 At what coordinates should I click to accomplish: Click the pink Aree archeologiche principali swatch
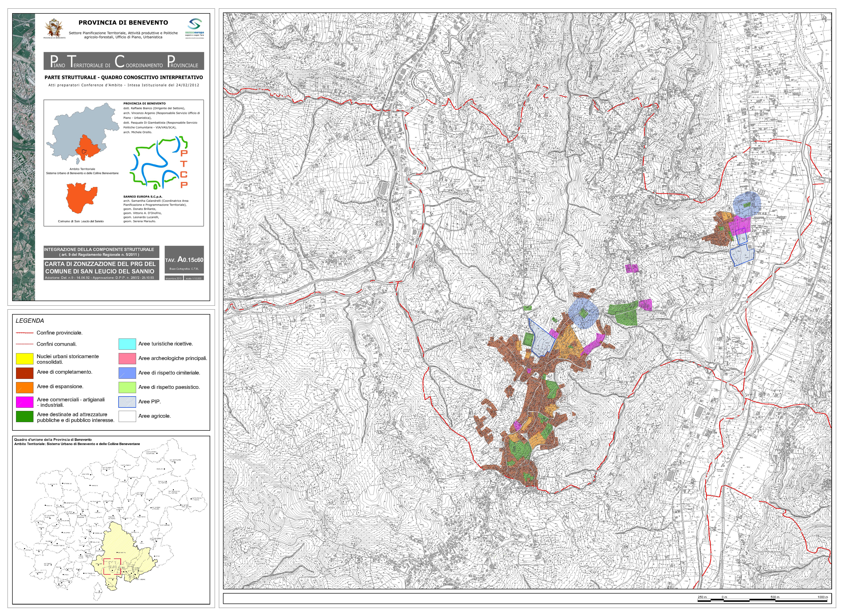coord(127,359)
